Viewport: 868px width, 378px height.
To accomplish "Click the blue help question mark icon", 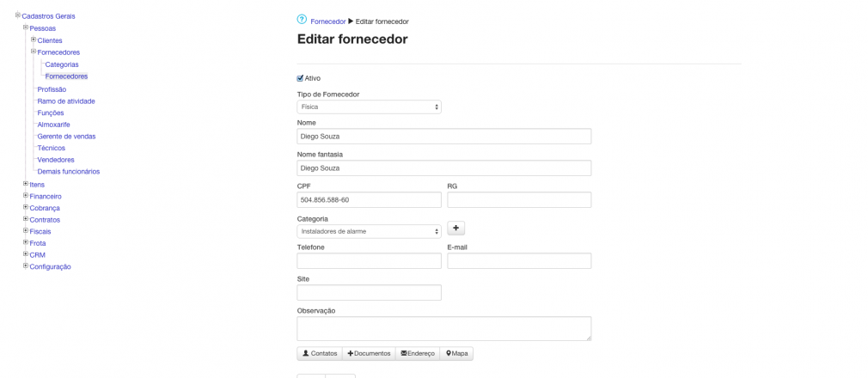I will coord(302,20).
